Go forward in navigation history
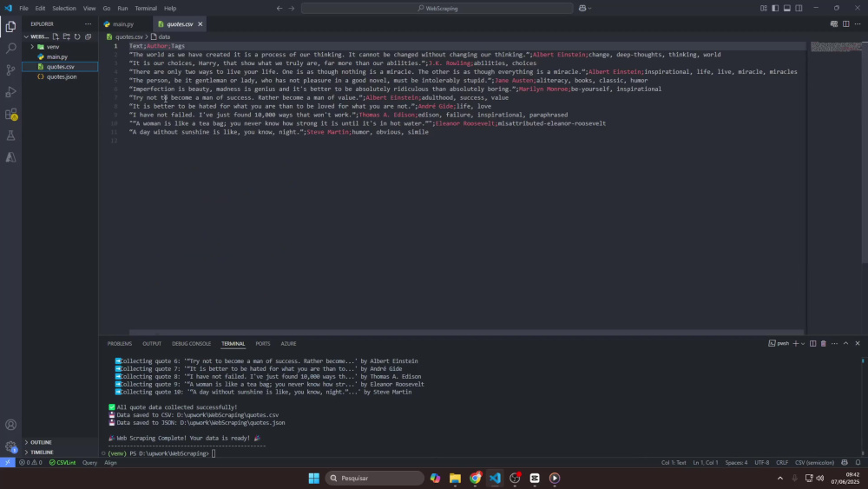Viewport: 868px width, 489px height. 292,9
